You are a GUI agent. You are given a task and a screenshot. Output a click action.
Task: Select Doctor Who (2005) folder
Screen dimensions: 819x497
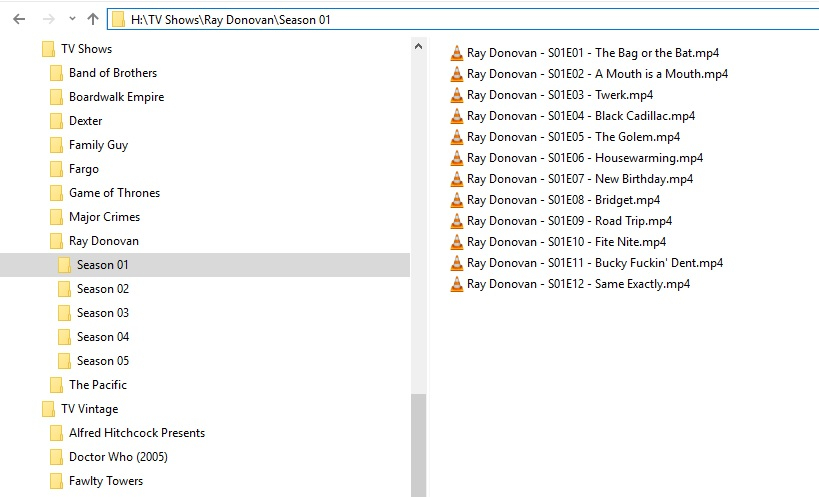point(118,457)
